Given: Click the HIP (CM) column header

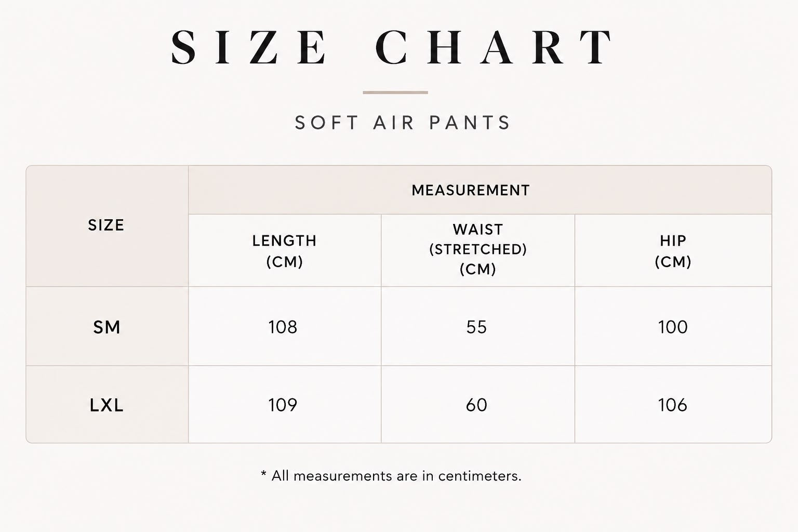Looking at the screenshot, I should coord(673,250).
